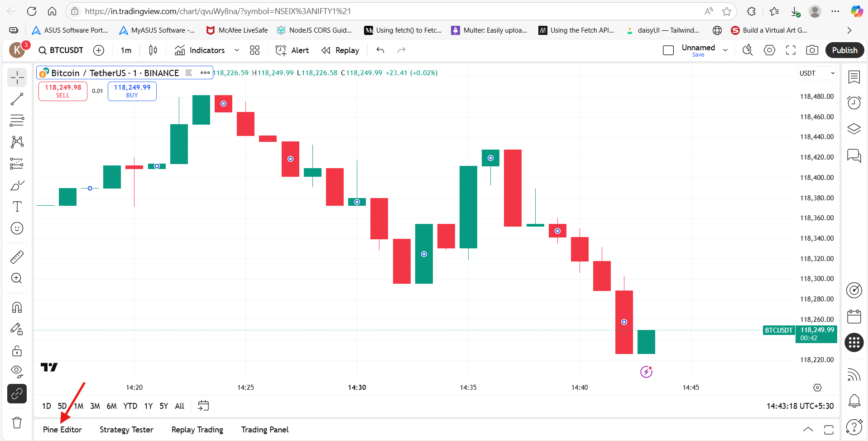
Task: Select the 1Y date range
Action: coord(148,406)
